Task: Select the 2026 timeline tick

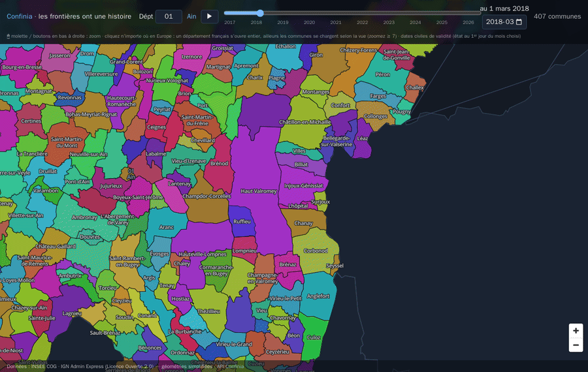Action: tap(468, 22)
